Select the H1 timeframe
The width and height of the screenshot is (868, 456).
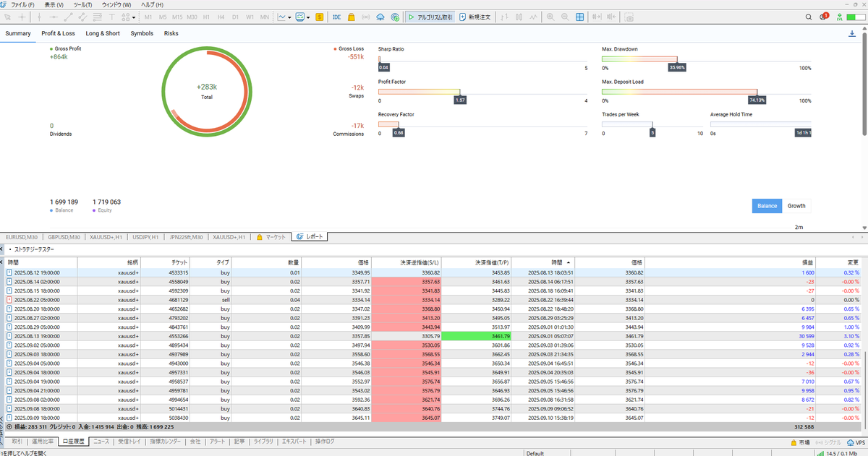tap(206, 17)
